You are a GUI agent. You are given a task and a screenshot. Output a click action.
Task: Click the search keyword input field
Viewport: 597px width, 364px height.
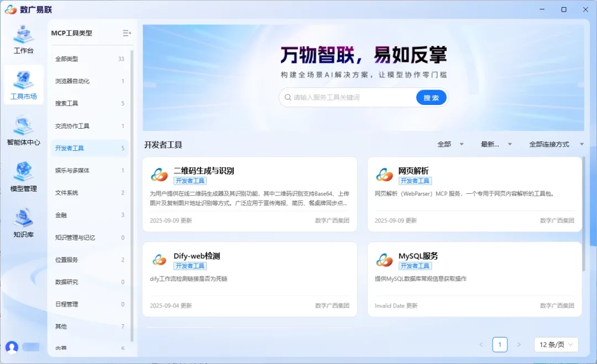pyautogui.click(x=348, y=97)
